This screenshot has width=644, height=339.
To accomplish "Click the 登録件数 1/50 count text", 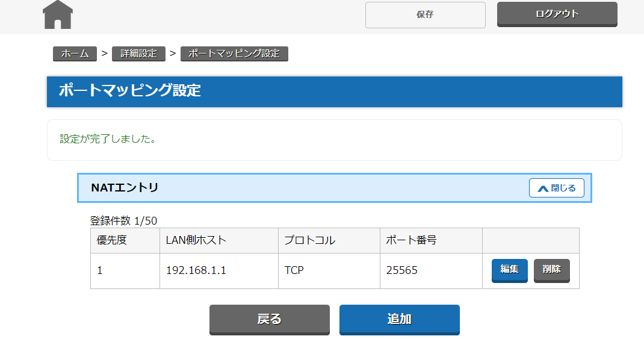I will (123, 220).
